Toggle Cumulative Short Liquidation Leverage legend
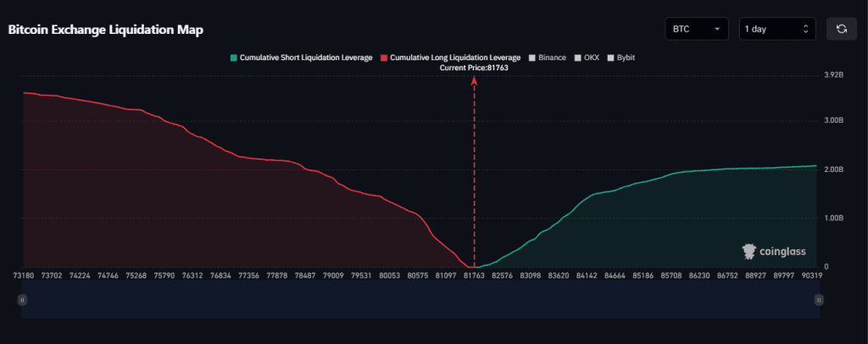This screenshot has height=344, width=868. [301, 58]
